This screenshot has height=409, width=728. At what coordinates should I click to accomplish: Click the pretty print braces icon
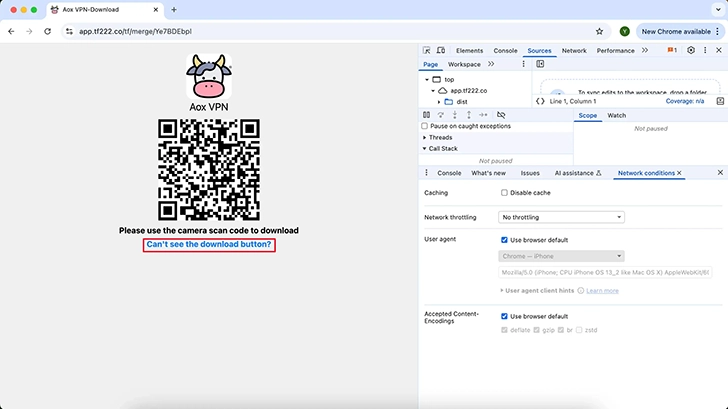(540, 101)
